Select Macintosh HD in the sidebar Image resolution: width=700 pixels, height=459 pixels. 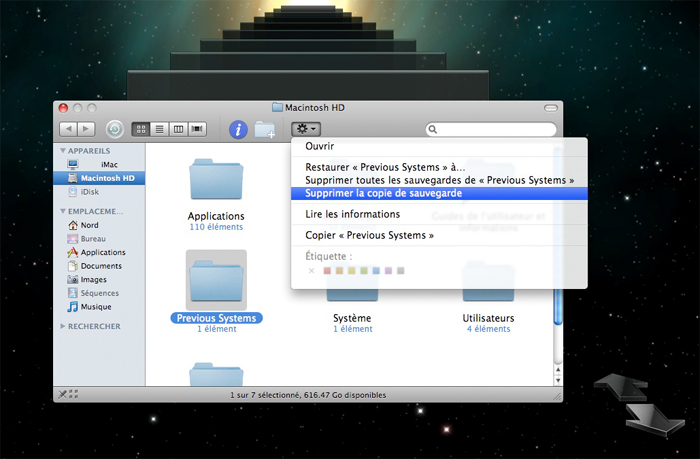(x=99, y=178)
